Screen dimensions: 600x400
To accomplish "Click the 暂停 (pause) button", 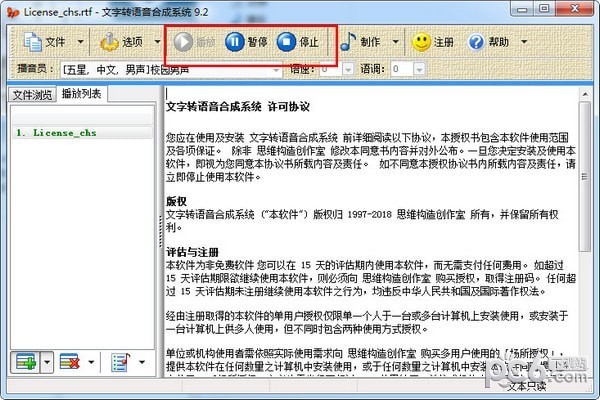I will 245,43.
